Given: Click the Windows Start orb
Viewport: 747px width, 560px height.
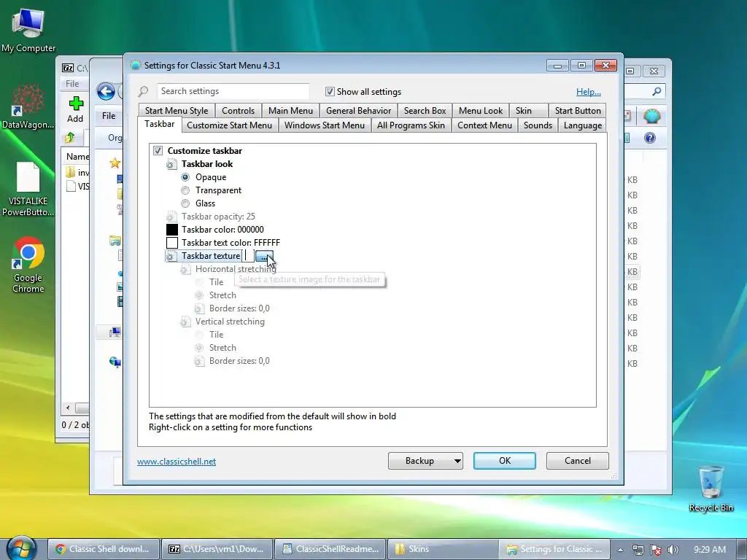Looking at the screenshot, I should (21, 548).
